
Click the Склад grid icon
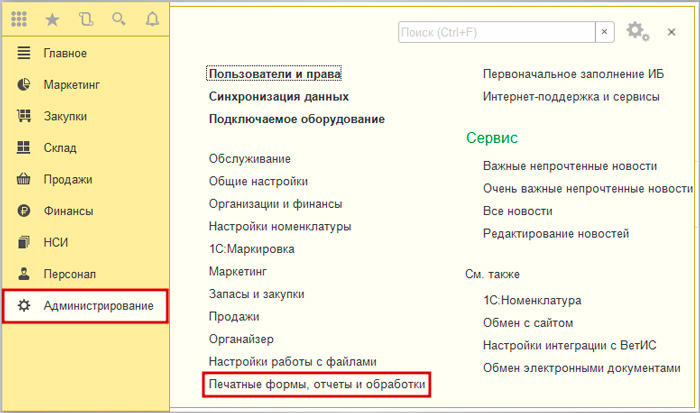[x=24, y=147]
